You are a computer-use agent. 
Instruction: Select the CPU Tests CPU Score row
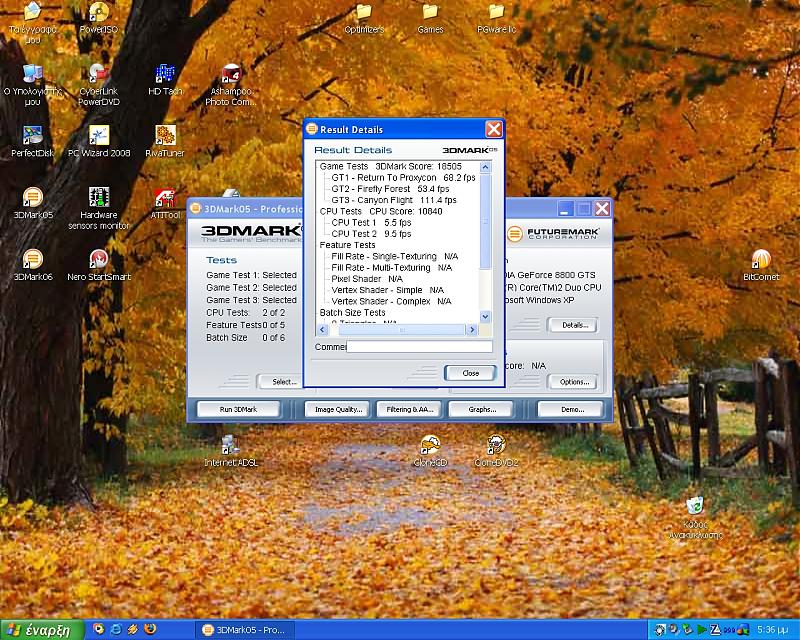coord(381,211)
